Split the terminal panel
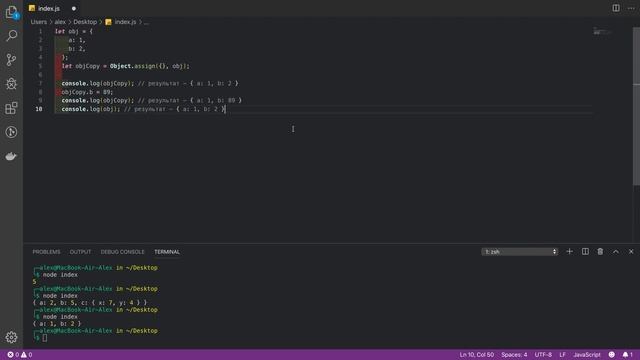Image resolution: width=640 pixels, height=360 pixels. point(585,252)
